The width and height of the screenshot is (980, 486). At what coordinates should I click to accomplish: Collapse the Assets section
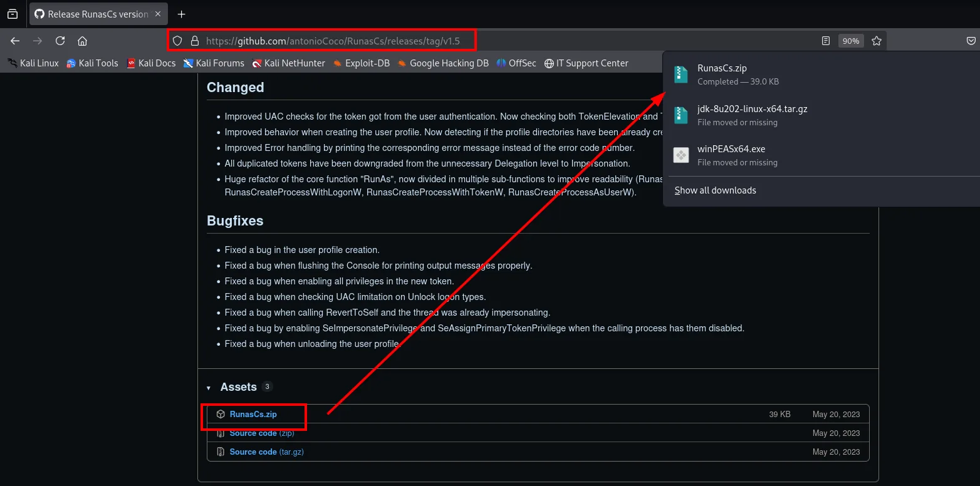pos(209,388)
